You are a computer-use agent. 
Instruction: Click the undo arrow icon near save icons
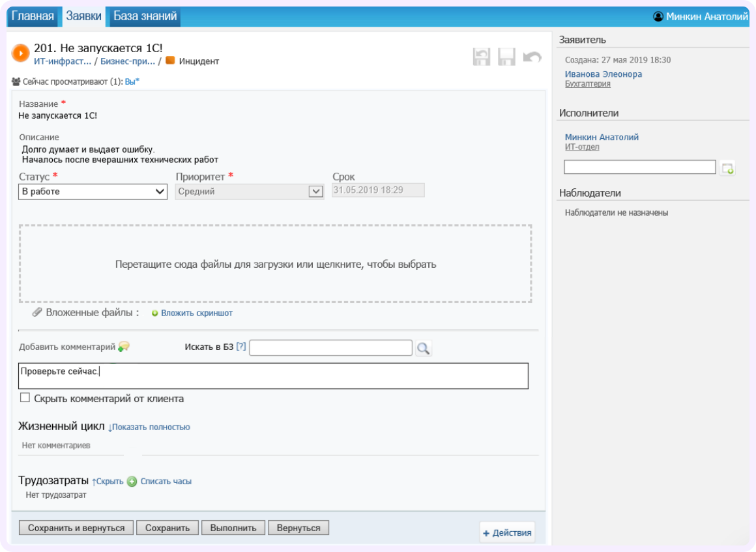(x=529, y=56)
